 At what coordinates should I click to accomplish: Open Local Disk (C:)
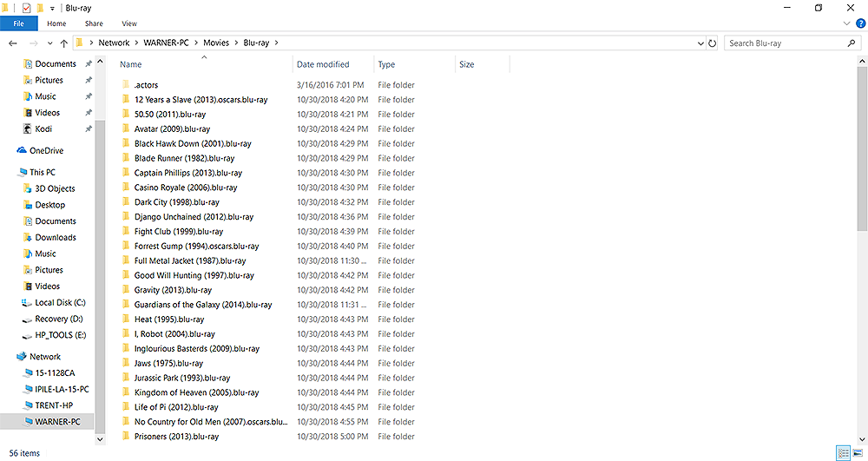(x=60, y=302)
